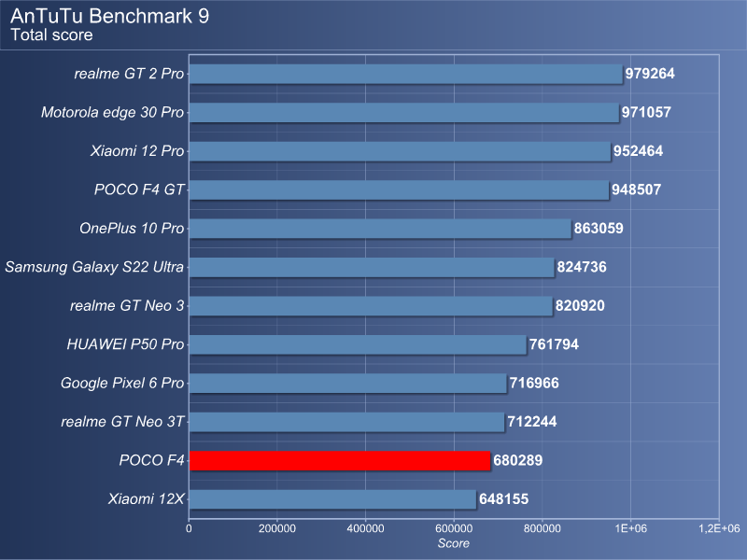Click the "AnTuTu Benchmark 9" chart title
Screen dimensions: 747x560
tap(109, 16)
